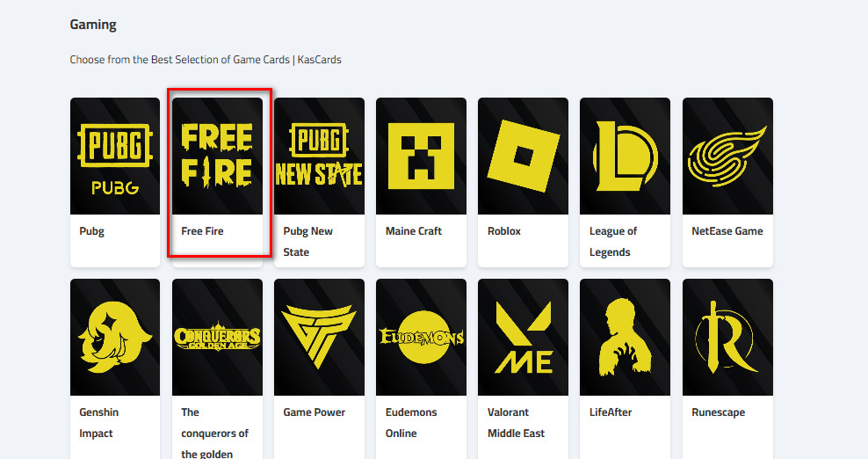Click the Runescape title
Viewport: 868px width, 459px height.
(718, 412)
